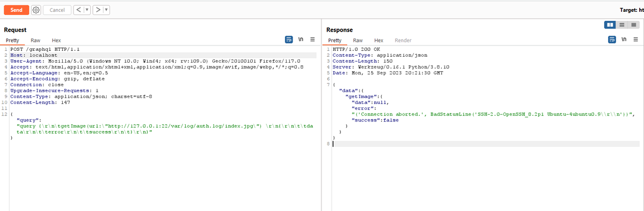
Task: Open Request panel hamburger menu
Action: point(312,40)
